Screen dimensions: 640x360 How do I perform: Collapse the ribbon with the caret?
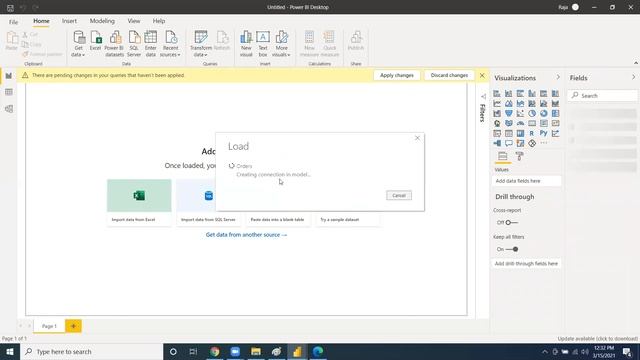click(x=636, y=63)
